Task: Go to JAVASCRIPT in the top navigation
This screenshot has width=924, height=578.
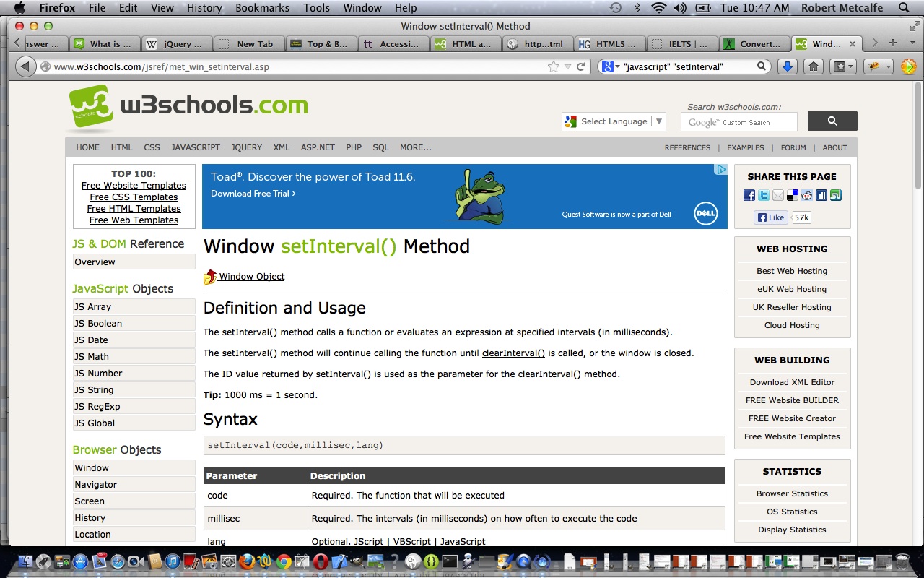Action: tap(196, 147)
